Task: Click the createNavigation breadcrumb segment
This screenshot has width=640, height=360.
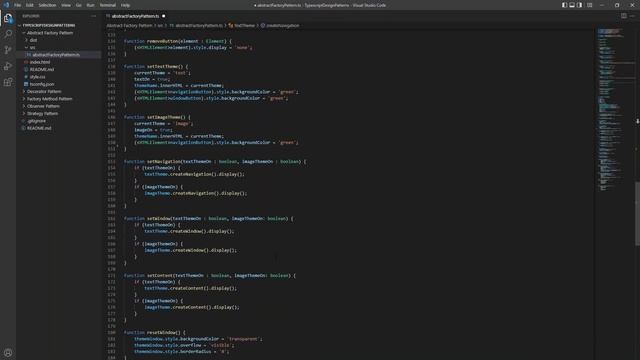Action: click(x=282, y=25)
